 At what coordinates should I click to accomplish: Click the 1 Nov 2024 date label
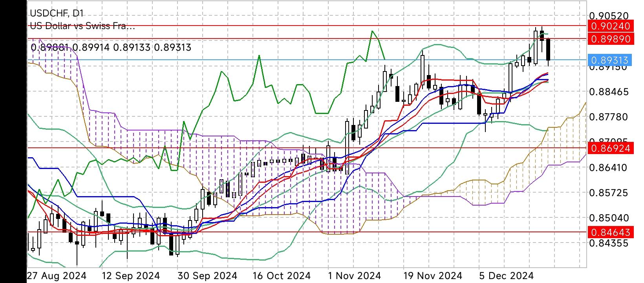(354, 275)
